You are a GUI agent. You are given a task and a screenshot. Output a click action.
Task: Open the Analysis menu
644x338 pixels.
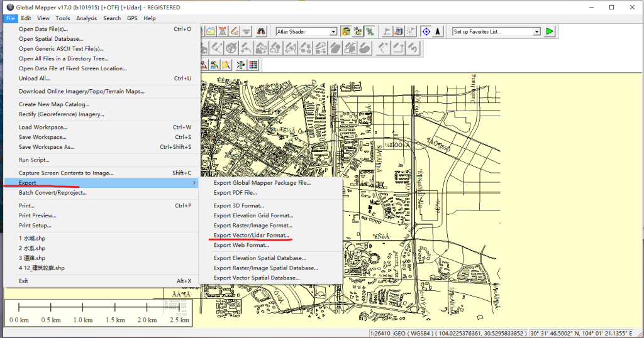[87, 18]
